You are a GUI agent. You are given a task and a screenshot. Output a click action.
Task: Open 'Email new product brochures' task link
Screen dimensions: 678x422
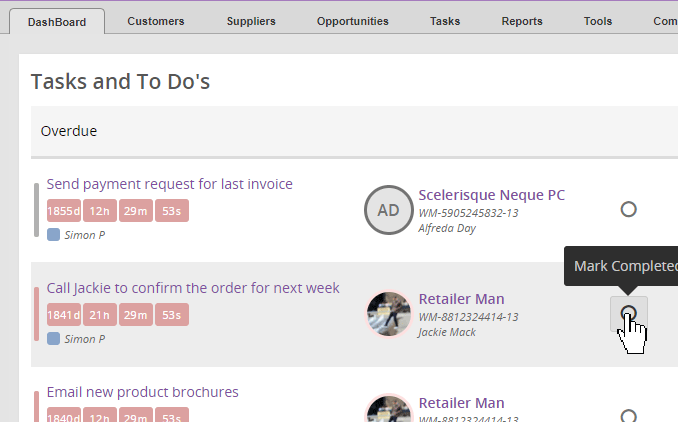[x=143, y=392]
